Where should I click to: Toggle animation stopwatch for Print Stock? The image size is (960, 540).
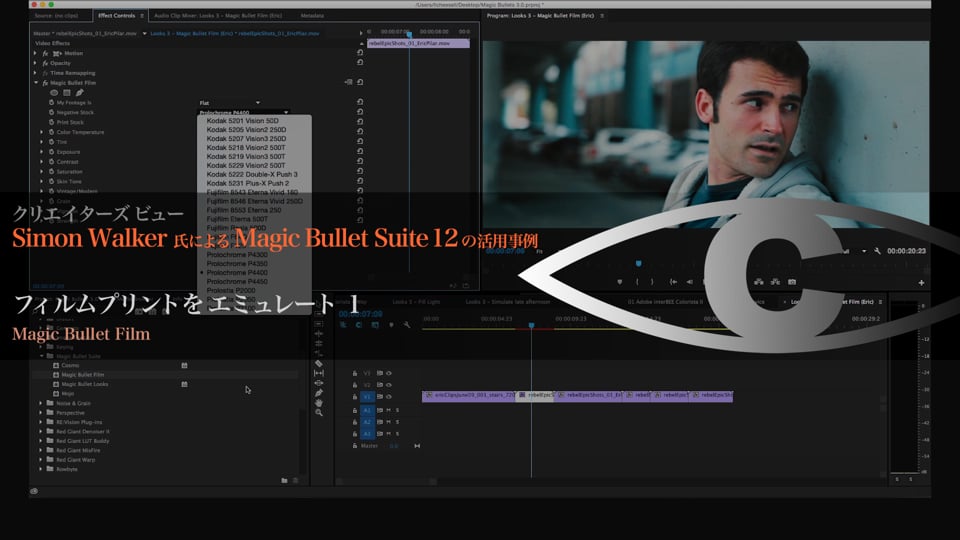tap(51, 122)
